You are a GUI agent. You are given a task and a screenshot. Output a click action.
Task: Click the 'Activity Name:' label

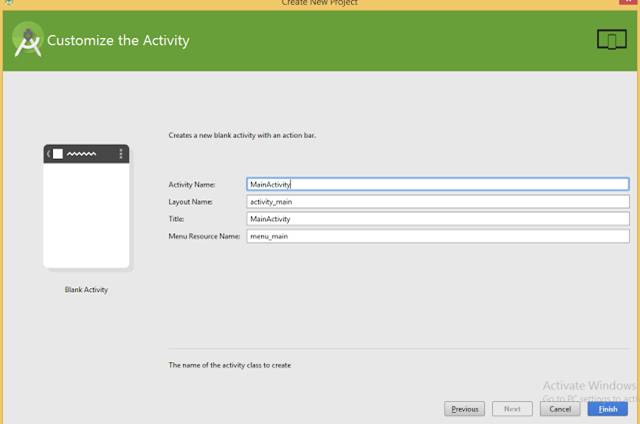pyautogui.click(x=192, y=184)
